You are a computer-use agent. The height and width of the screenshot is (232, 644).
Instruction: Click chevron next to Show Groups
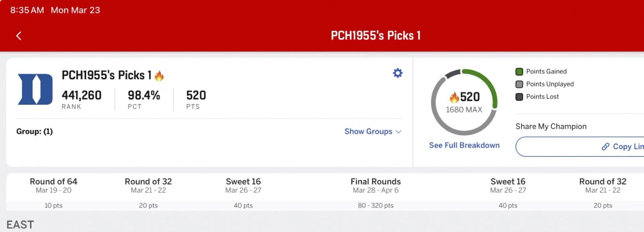[x=398, y=132]
